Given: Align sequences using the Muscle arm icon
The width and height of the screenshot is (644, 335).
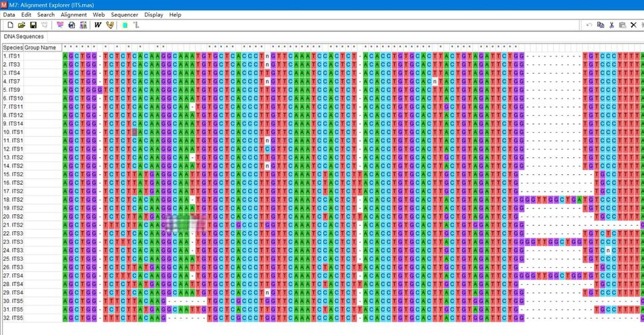Looking at the screenshot, I should tap(110, 25).
